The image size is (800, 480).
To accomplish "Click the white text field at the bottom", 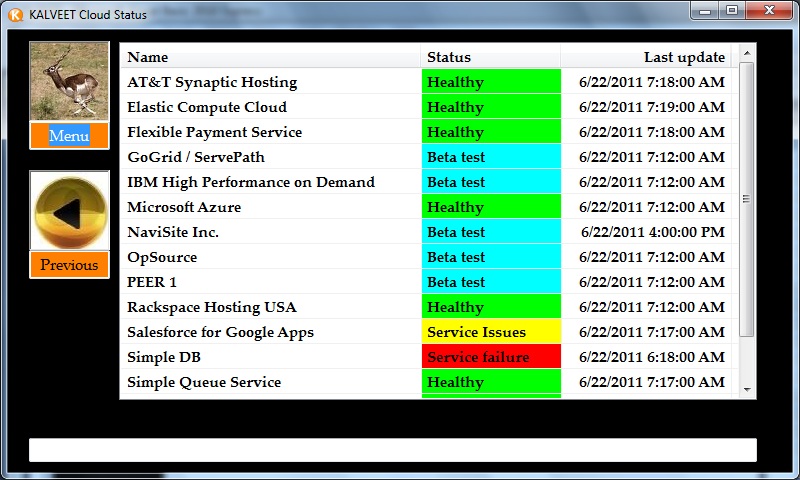I will (x=393, y=450).
